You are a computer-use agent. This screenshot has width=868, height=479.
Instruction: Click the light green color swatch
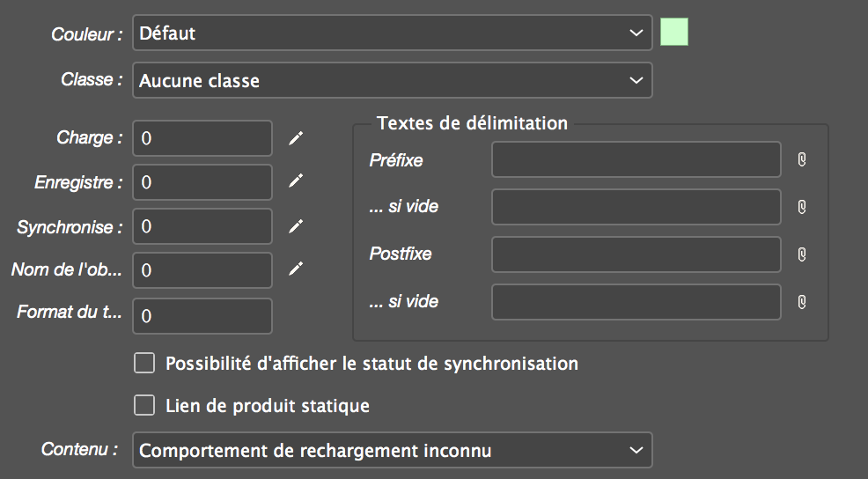point(674,32)
